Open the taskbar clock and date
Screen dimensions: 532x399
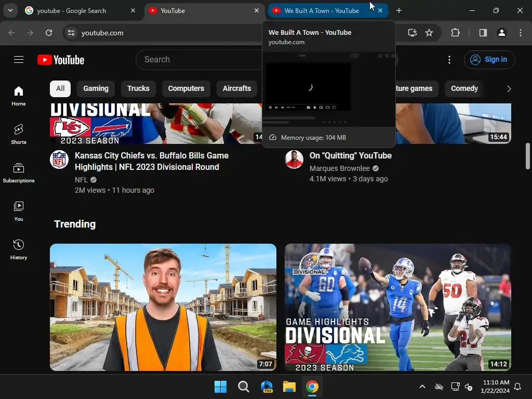tap(495, 387)
